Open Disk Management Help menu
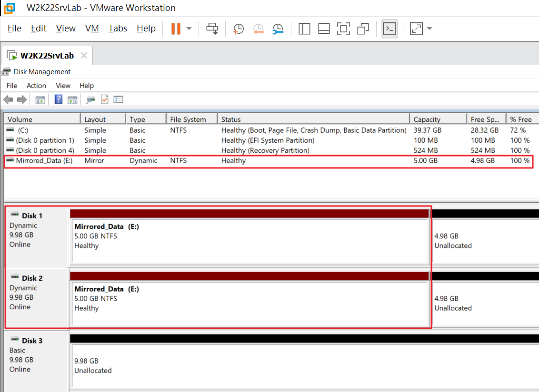 coord(87,86)
